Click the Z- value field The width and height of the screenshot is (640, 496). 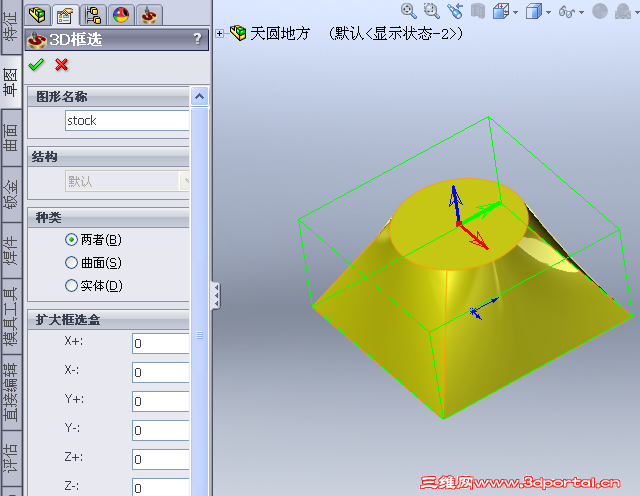click(160, 487)
